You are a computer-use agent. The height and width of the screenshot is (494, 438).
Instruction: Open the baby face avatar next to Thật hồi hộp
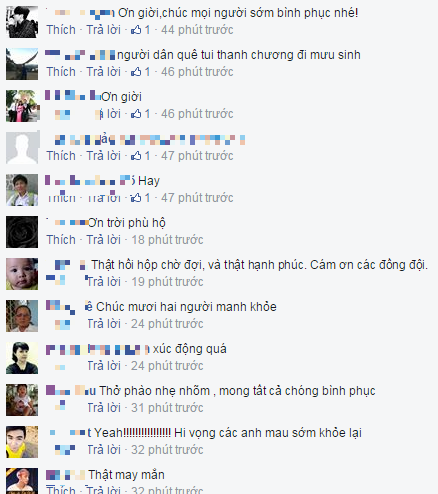point(22,274)
